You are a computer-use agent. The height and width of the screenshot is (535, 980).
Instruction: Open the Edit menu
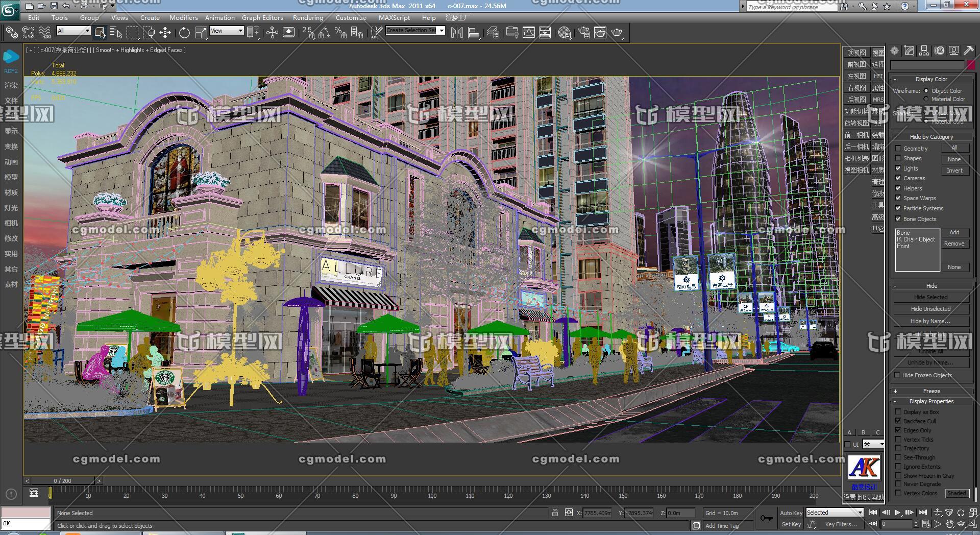click(x=34, y=17)
